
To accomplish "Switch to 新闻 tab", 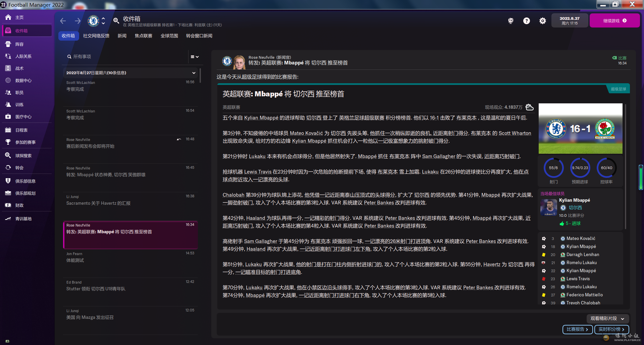I will [x=122, y=36].
